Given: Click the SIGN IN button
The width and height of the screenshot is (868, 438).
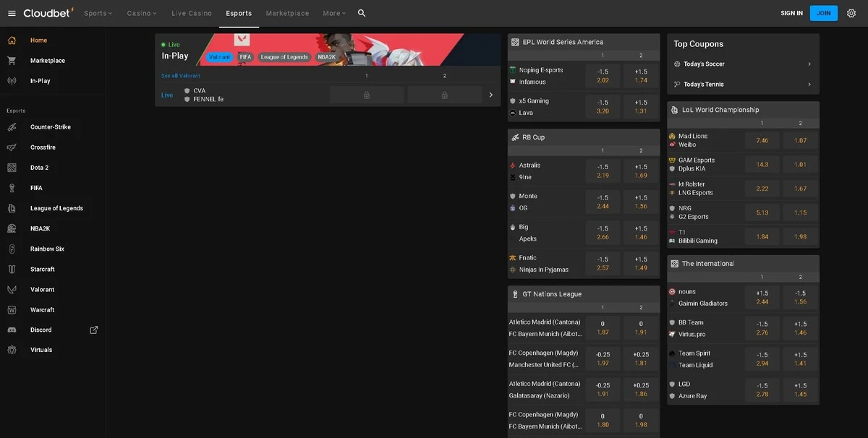Looking at the screenshot, I should [x=791, y=13].
